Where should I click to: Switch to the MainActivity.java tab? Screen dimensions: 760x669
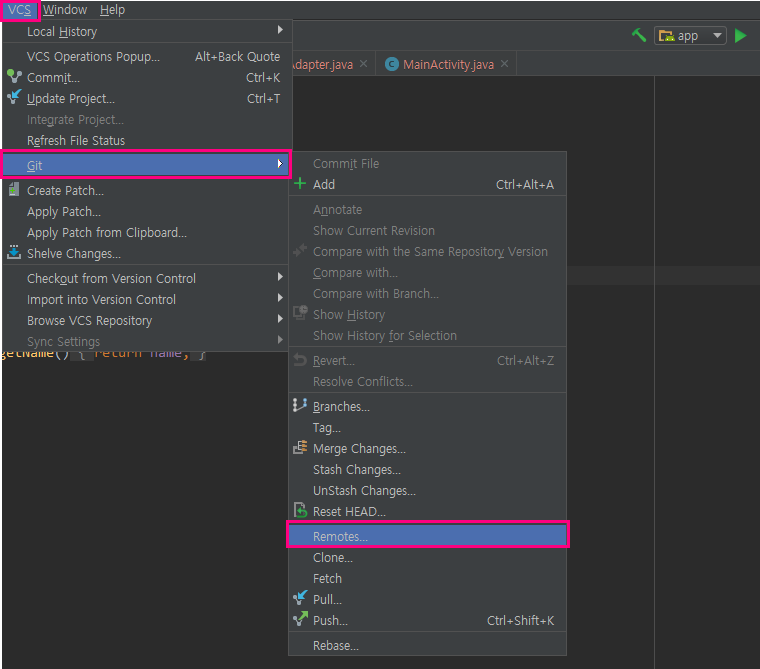tap(448, 64)
